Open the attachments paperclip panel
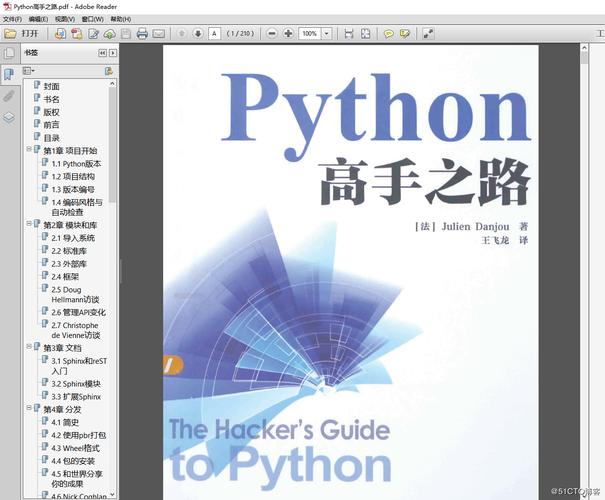605x500 pixels. (x=9, y=96)
